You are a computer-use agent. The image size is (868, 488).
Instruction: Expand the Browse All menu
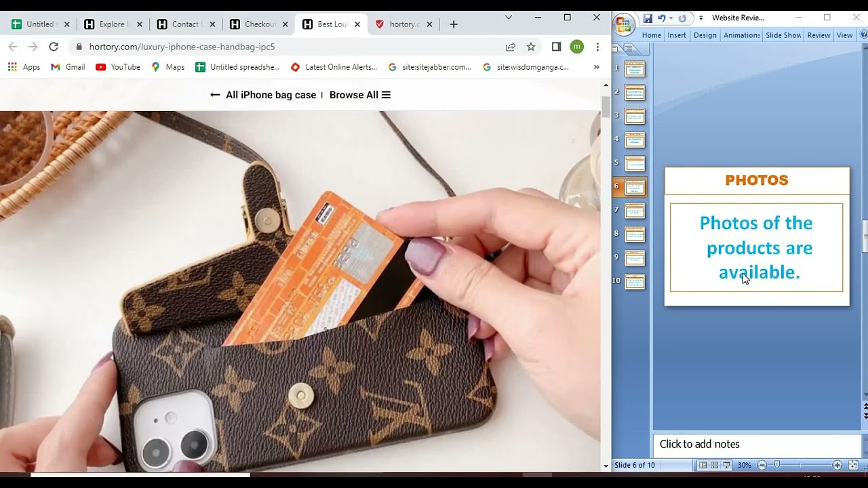point(359,95)
